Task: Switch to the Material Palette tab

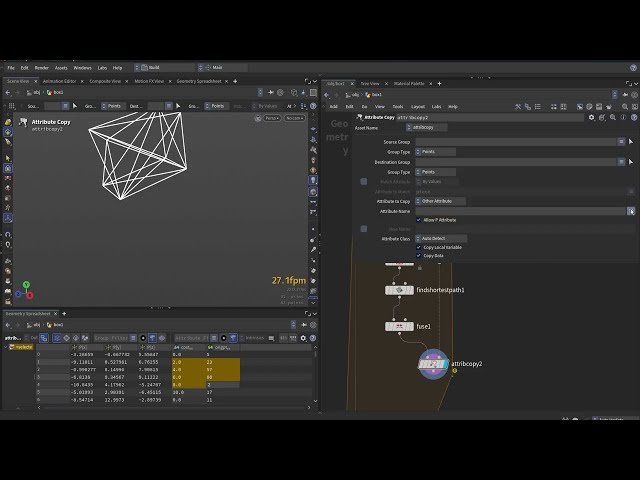Action: click(409, 84)
